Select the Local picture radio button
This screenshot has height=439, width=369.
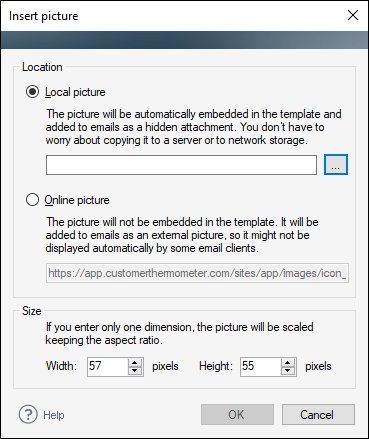click(32, 92)
